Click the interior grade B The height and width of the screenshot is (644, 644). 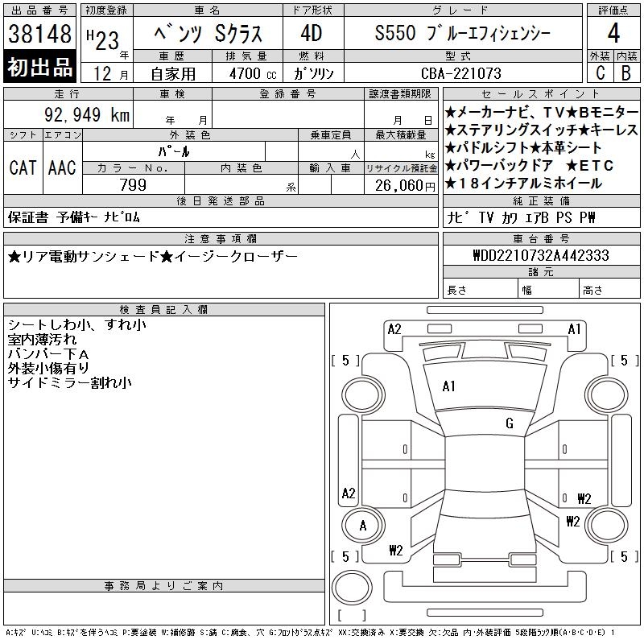coord(626,73)
